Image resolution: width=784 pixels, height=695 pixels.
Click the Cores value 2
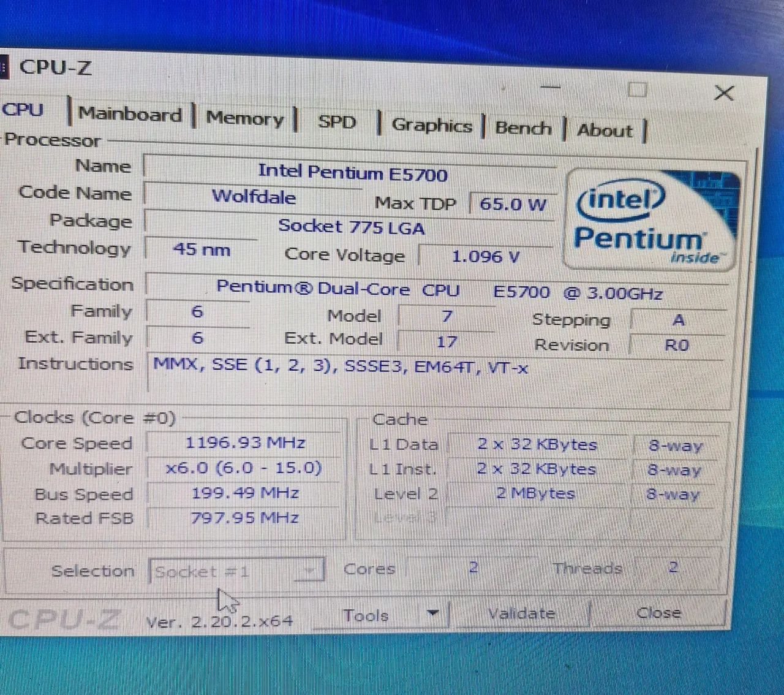pos(473,568)
